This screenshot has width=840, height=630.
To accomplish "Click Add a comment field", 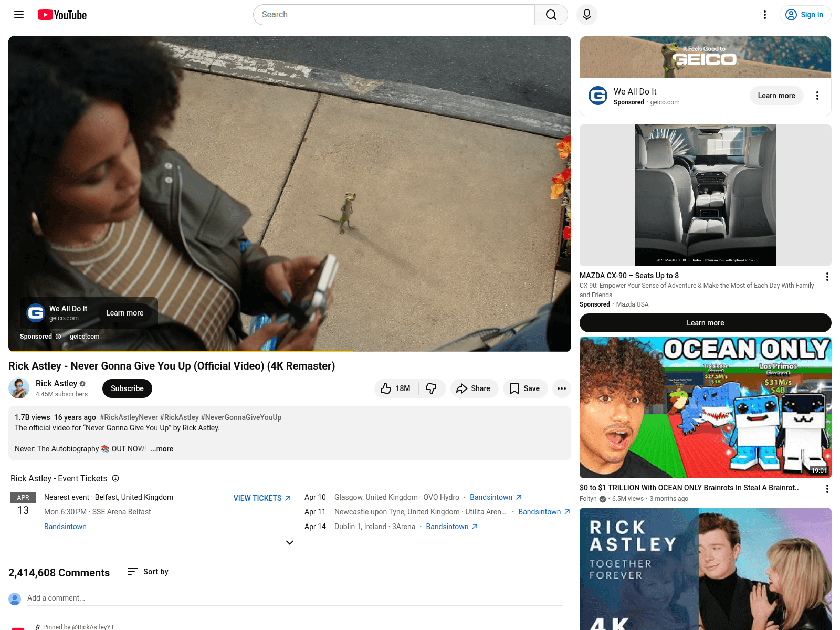I will [295, 598].
